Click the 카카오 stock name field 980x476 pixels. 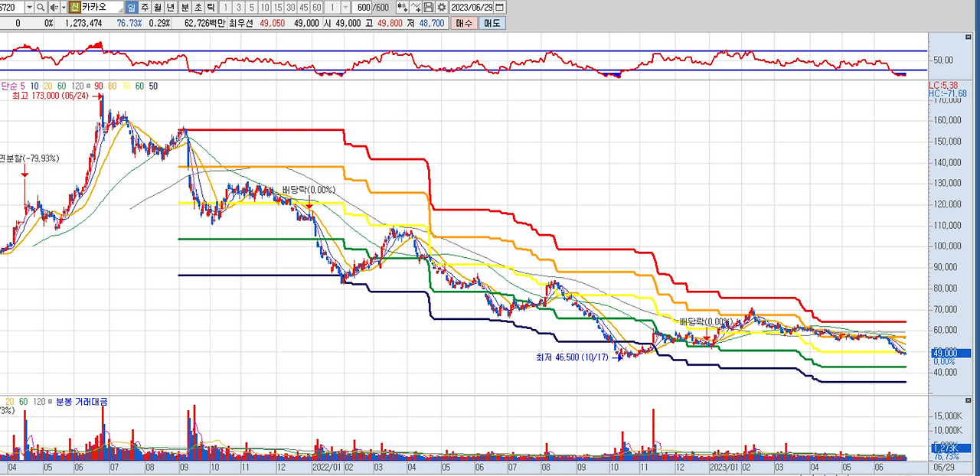click(102, 7)
